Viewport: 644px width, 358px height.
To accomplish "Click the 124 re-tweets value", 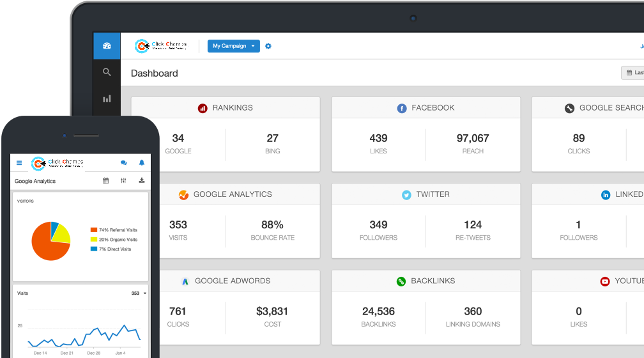I will point(473,225).
